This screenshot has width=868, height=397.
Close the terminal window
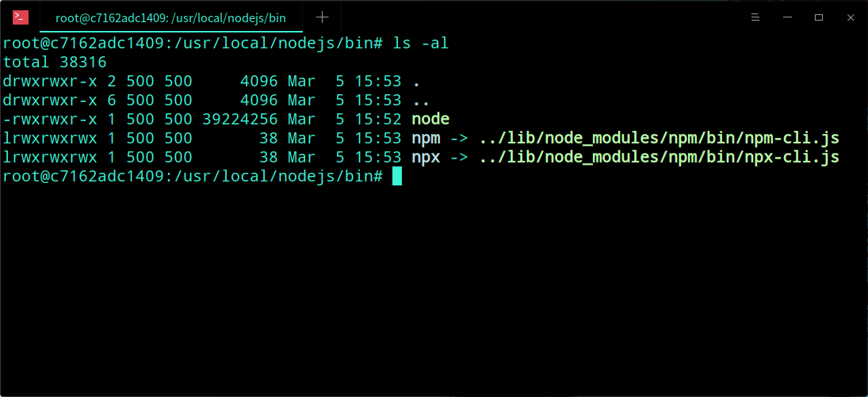(851, 17)
